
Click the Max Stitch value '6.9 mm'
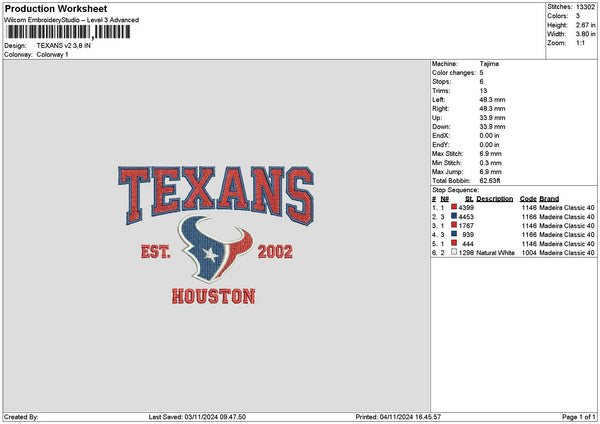click(x=491, y=154)
